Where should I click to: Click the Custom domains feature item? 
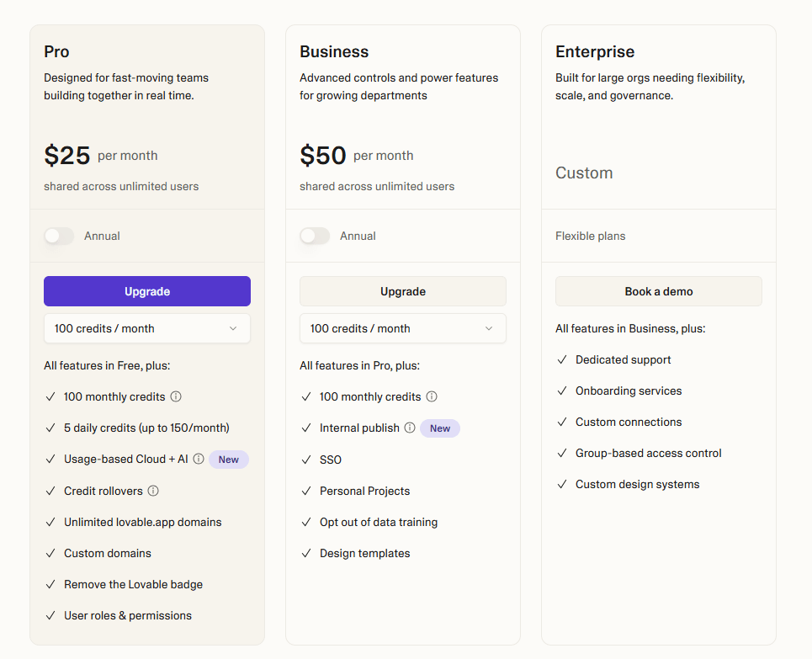[108, 553]
